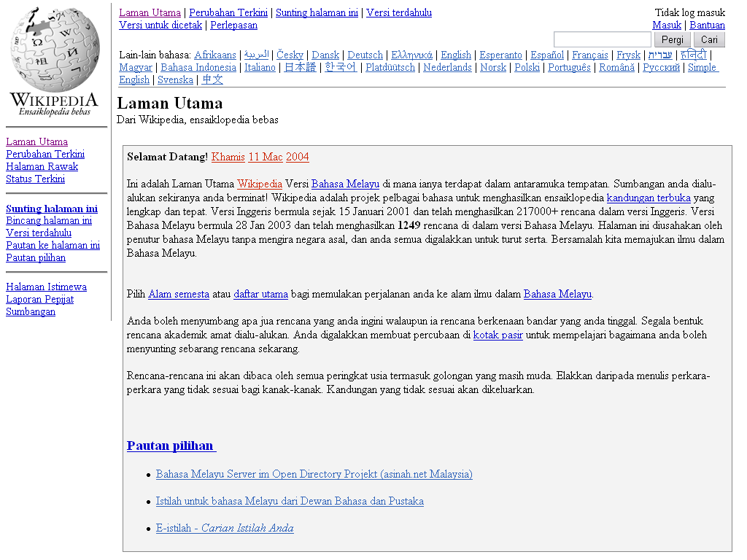Open the Magyar language version
Image resolution: width=747 pixels, height=560 pixels.
(136, 68)
